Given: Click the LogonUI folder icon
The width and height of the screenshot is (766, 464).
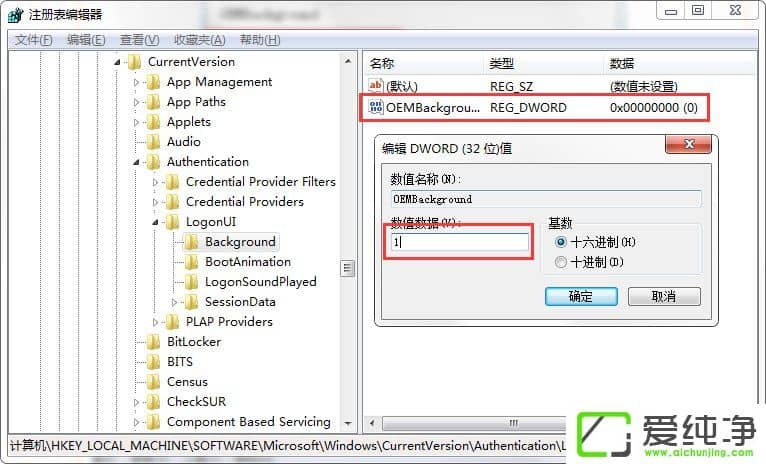Looking at the screenshot, I should click(x=172, y=222).
